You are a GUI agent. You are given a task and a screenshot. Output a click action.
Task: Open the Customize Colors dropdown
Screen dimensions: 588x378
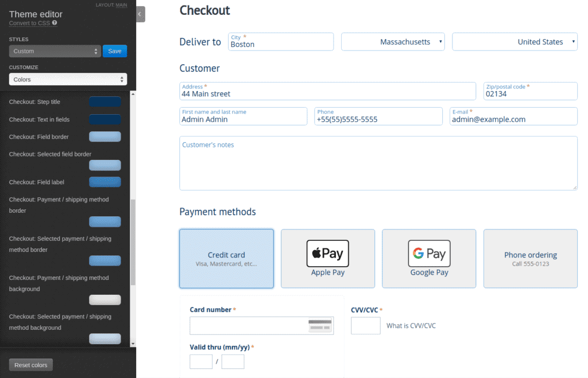[x=68, y=79]
